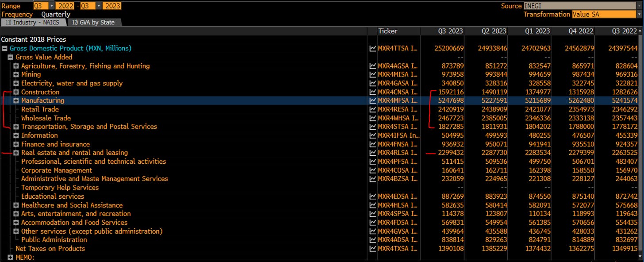
Task: Click the Q3 2023 column header
Action: coord(443,31)
